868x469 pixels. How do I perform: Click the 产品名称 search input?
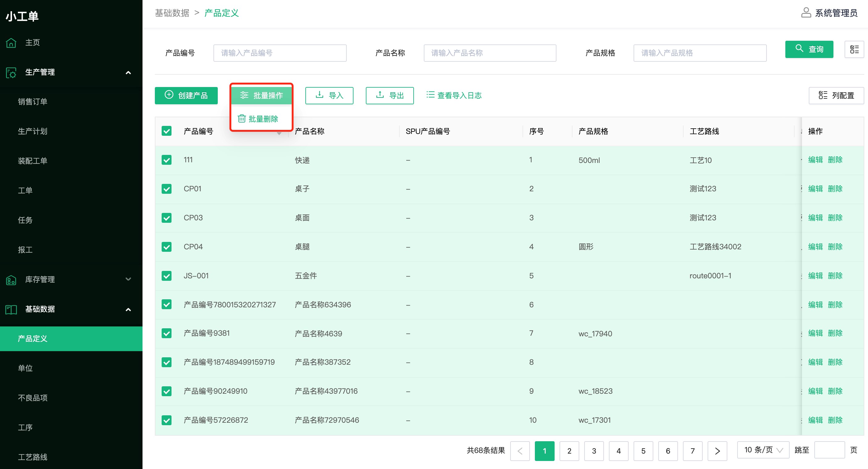(490, 53)
